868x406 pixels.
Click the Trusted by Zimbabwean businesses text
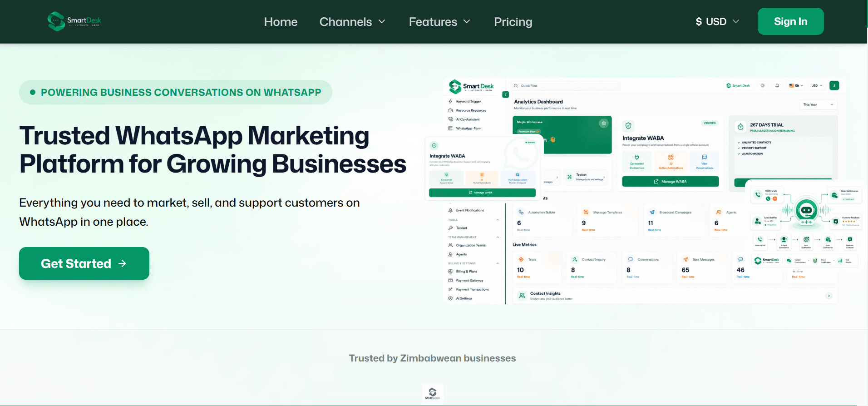click(x=432, y=358)
